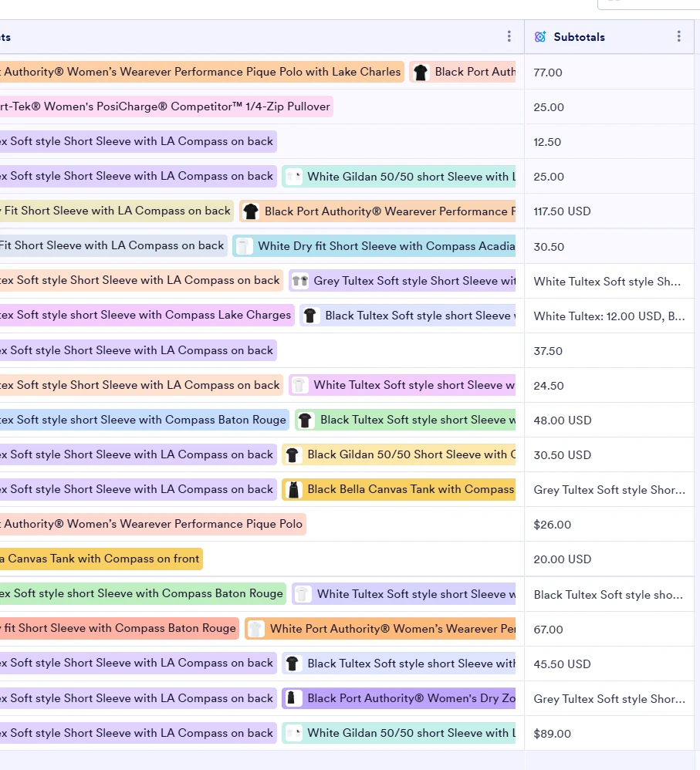Open the Compass Lake Charges pink tag
700x770 pixels.
click(x=147, y=315)
